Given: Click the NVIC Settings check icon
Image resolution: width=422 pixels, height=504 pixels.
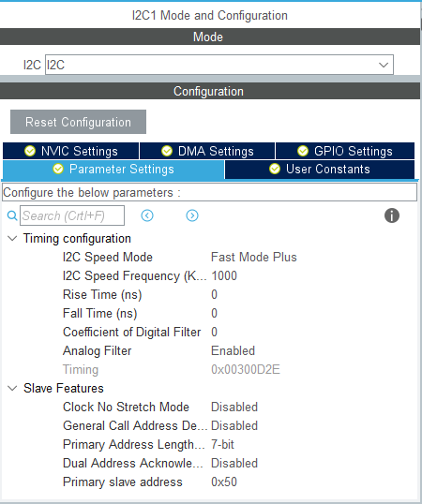Looking at the screenshot, I should coord(30,151).
